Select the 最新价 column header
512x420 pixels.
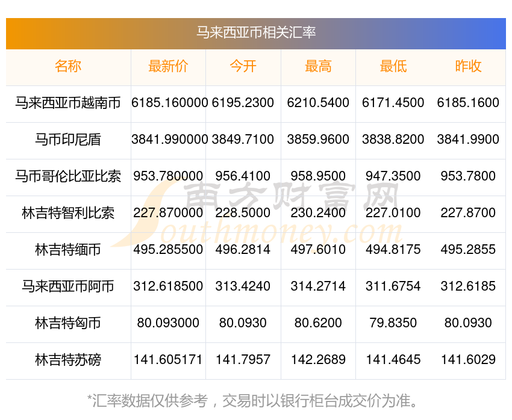point(168,66)
